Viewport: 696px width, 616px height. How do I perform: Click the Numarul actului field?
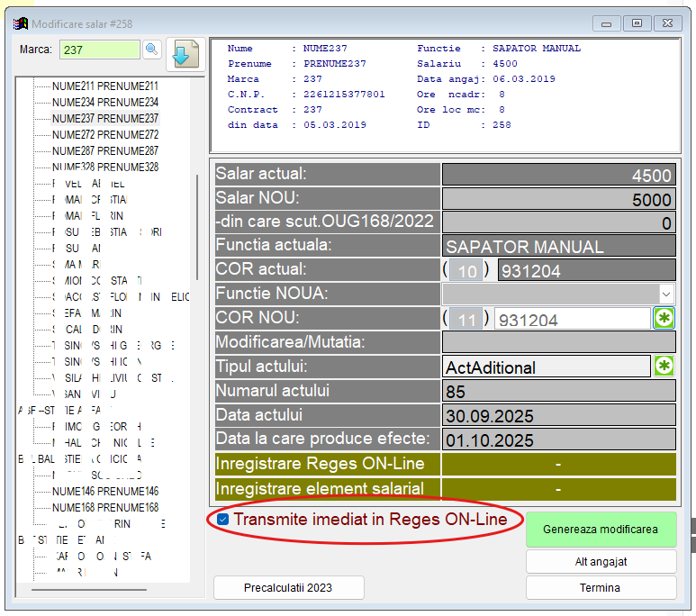coord(558,391)
